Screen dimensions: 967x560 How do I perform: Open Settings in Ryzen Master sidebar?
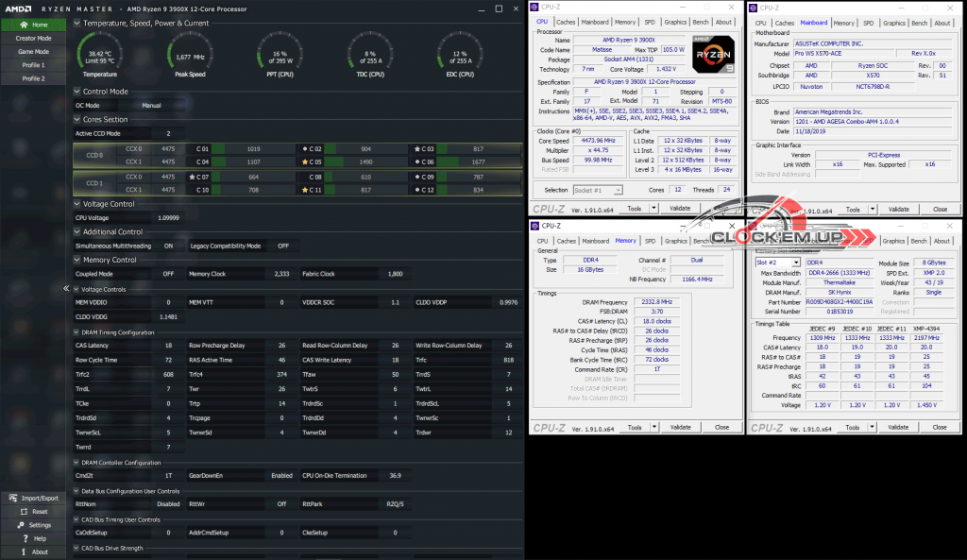coord(13,525)
